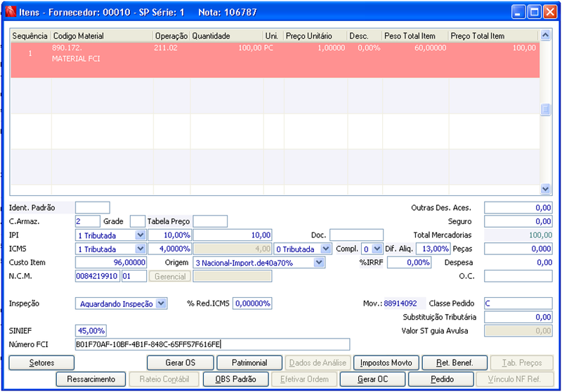The height and width of the screenshot is (392, 562).
Task: Focus the Tabela Preço field
Action: click(x=210, y=221)
